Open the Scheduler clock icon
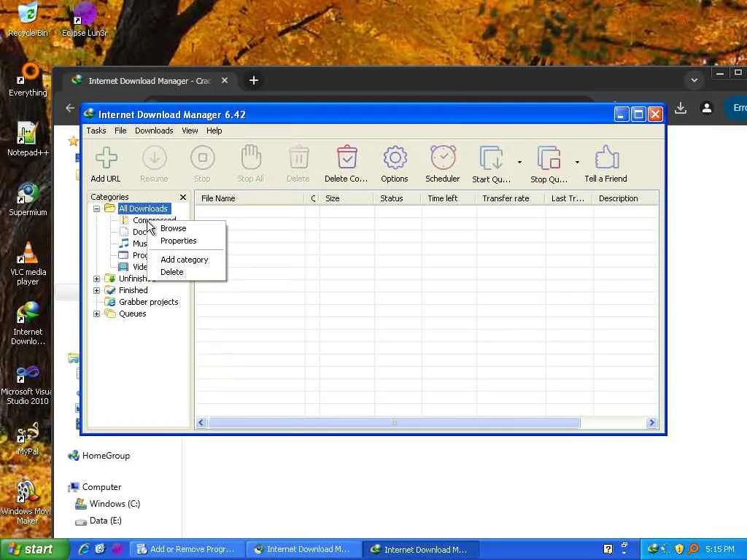This screenshot has width=747, height=560. tap(443, 158)
